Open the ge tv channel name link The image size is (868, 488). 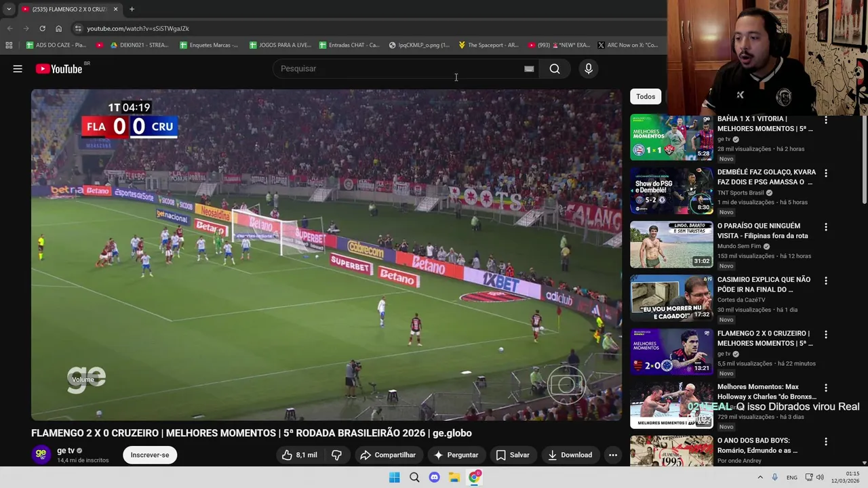pos(66,451)
